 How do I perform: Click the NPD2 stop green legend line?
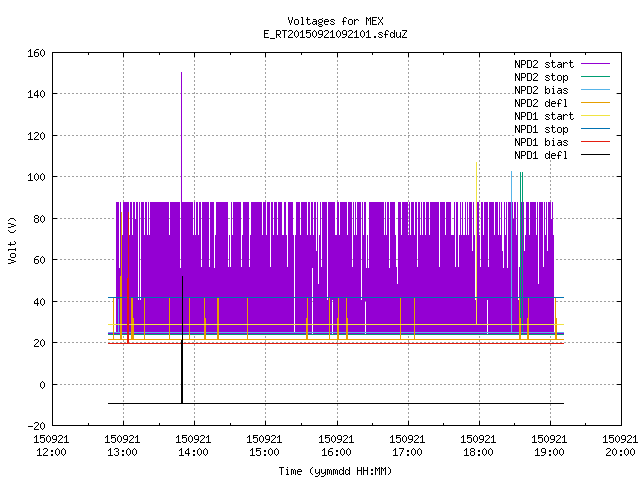tap(596, 77)
